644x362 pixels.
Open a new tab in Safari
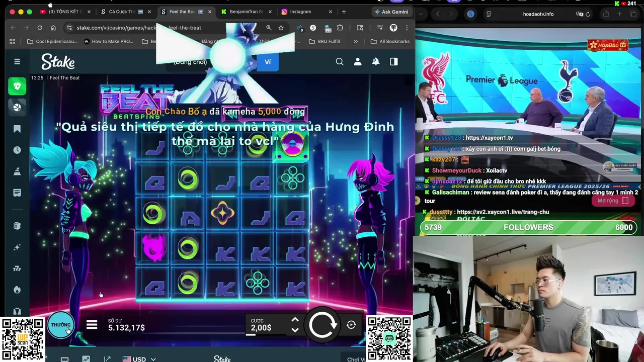tap(619, 14)
